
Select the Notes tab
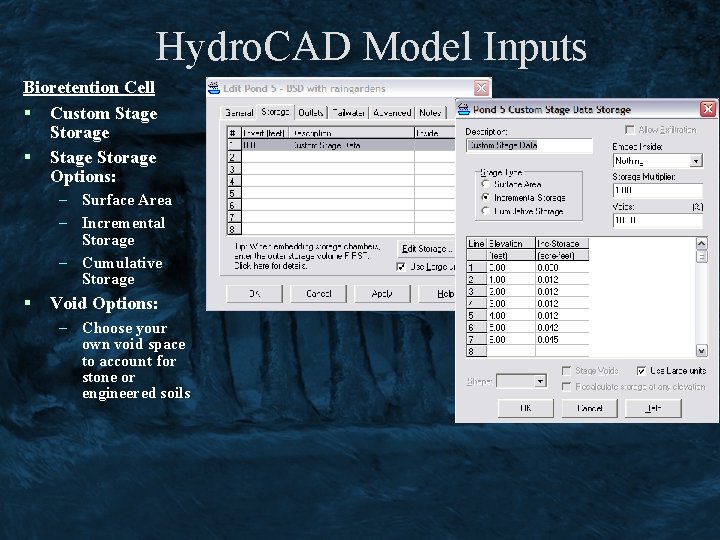coord(430,113)
